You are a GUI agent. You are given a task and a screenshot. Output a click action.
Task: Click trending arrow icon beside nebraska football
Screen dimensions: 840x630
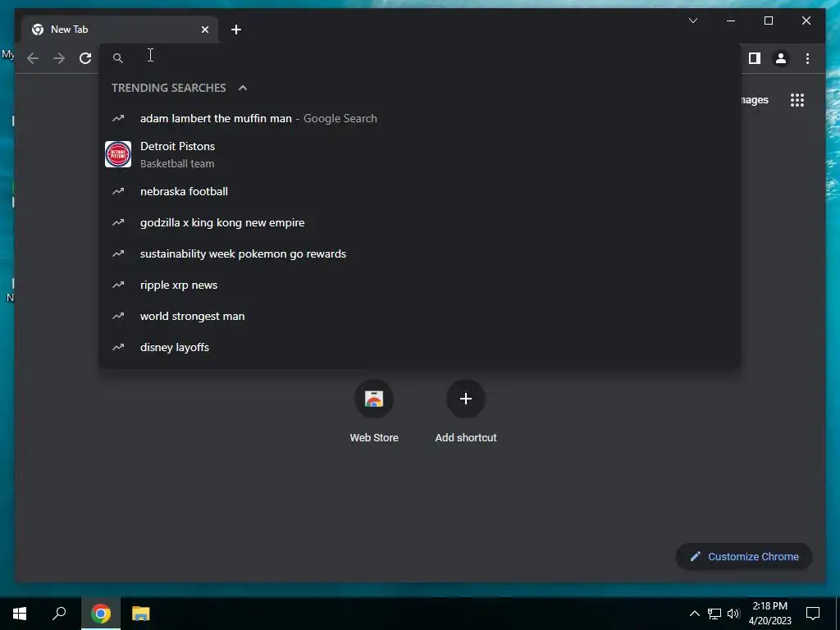point(118,191)
